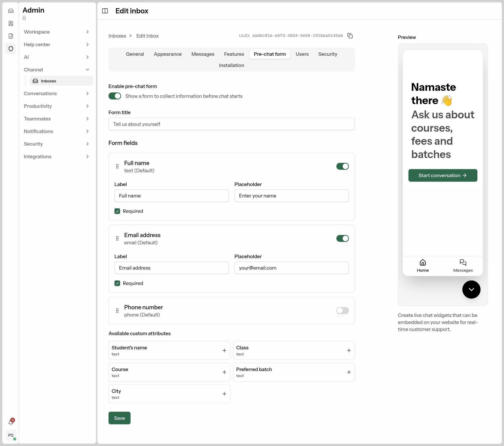The width and height of the screenshot is (504, 446).
Task: Collapse the widget preview with round chevron button
Action: [471, 290]
